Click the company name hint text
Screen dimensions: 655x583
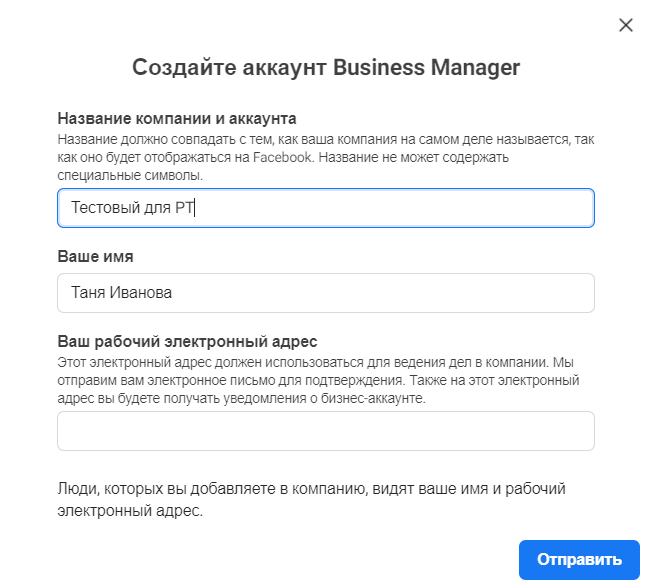point(326,157)
